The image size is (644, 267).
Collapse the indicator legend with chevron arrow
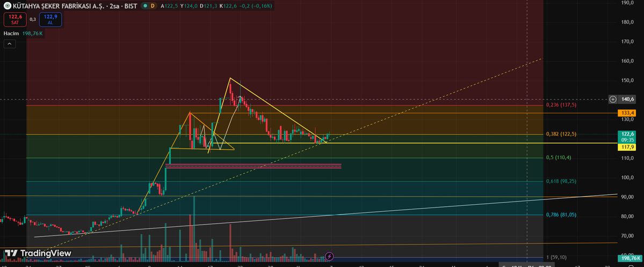[x=10, y=44]
